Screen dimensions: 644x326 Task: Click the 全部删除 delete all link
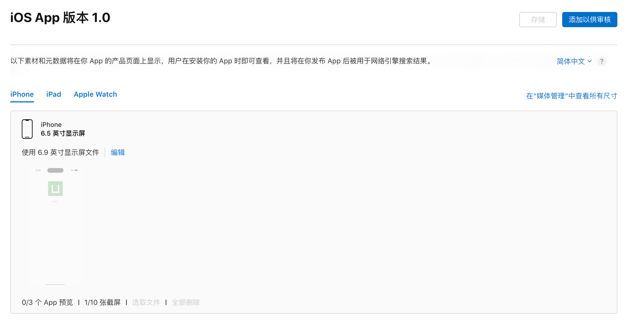point(186,302)
